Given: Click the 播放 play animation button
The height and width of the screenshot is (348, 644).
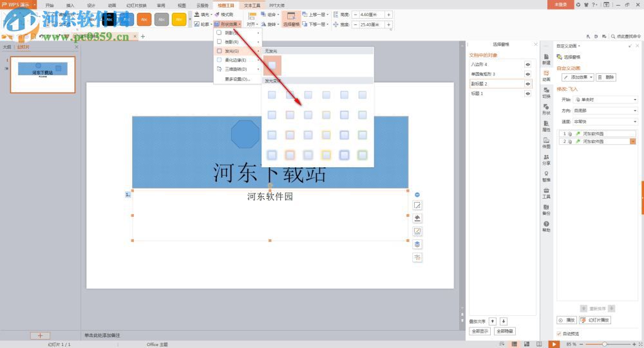Looking at the screenshot, I should click(567, 320).
